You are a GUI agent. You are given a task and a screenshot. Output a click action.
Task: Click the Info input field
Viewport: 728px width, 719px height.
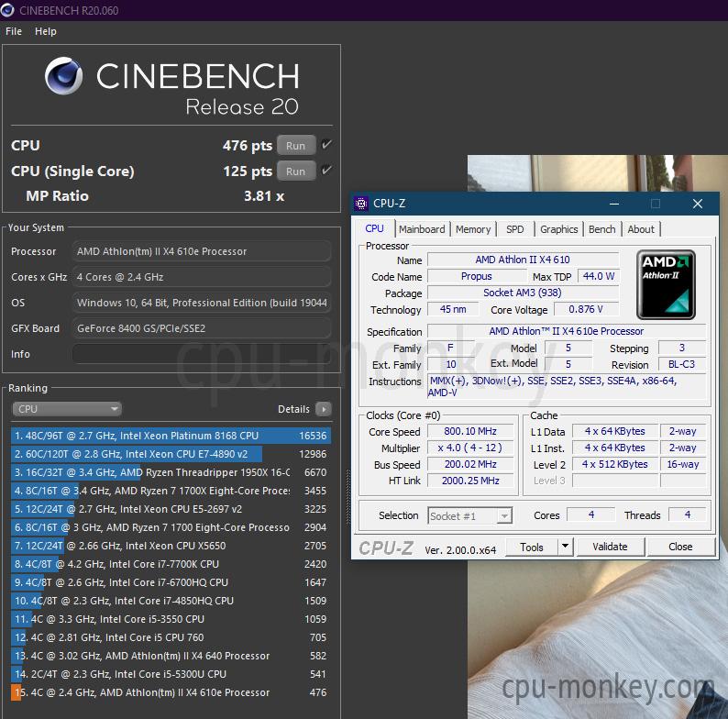coord(202,354)
